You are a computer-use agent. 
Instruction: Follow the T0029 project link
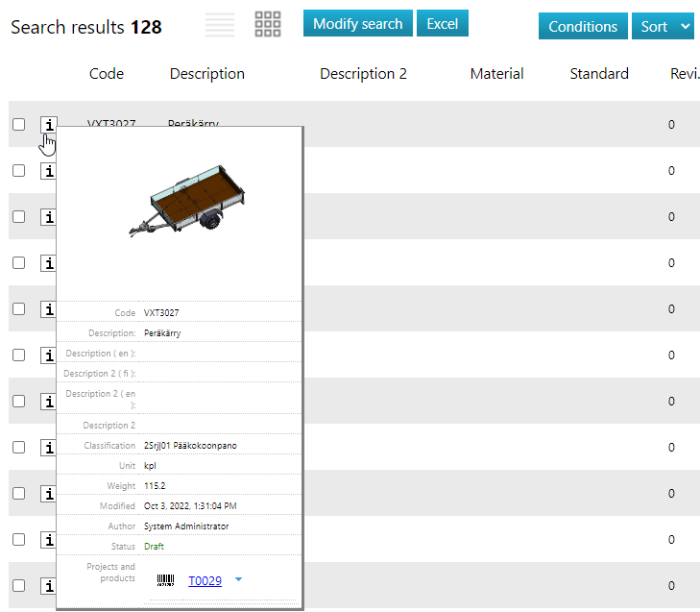pos(205,581)
